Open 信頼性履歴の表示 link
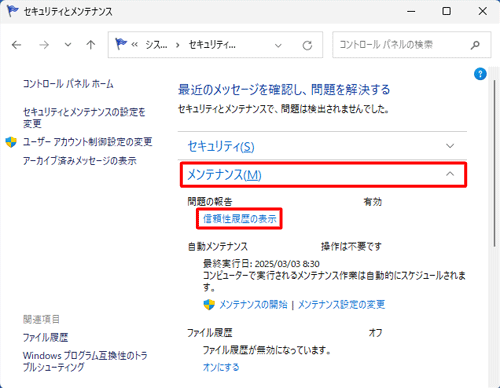The height and width of the screenshot is (388, 500). pyautogui.click(x=240, y=219)
